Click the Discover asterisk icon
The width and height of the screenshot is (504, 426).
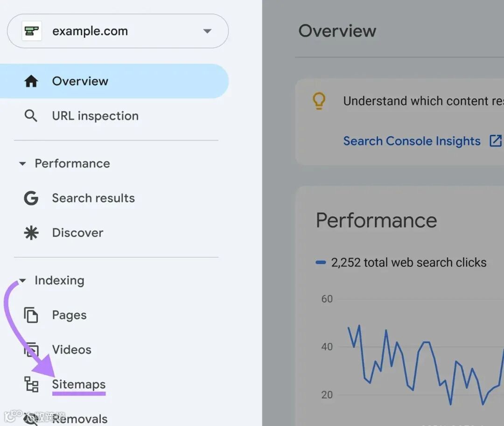31,233
